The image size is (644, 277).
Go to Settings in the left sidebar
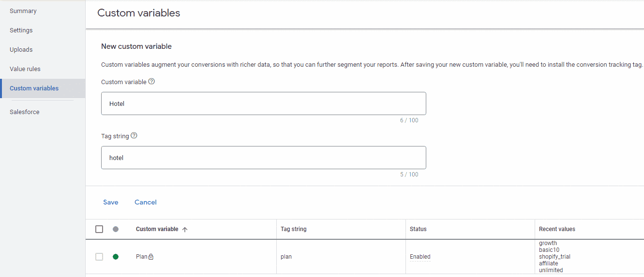point(21,30)
